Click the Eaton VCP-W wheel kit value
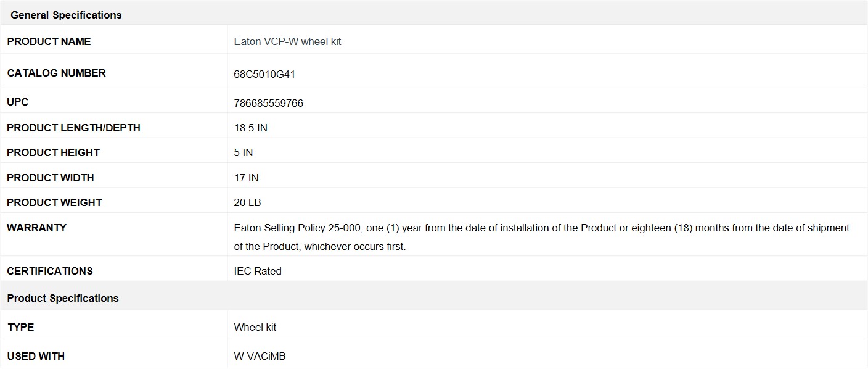 (x=287, y=42)
